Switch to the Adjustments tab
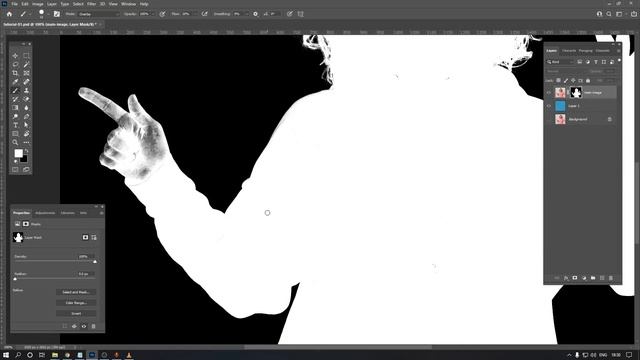This screenshot has height=360, width=640. click(x=45, y=213)
